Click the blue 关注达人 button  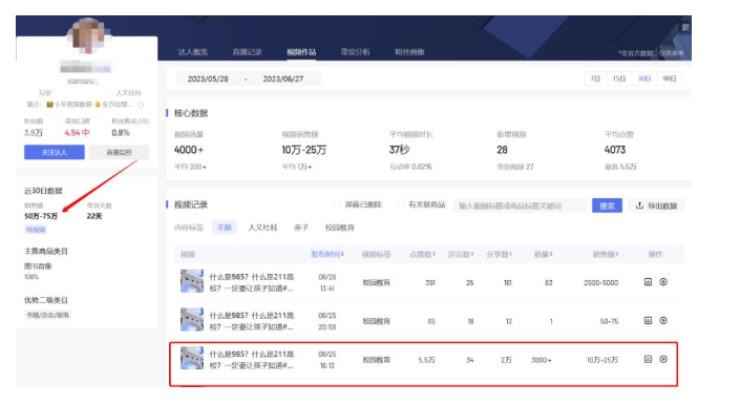coord(54,152)
